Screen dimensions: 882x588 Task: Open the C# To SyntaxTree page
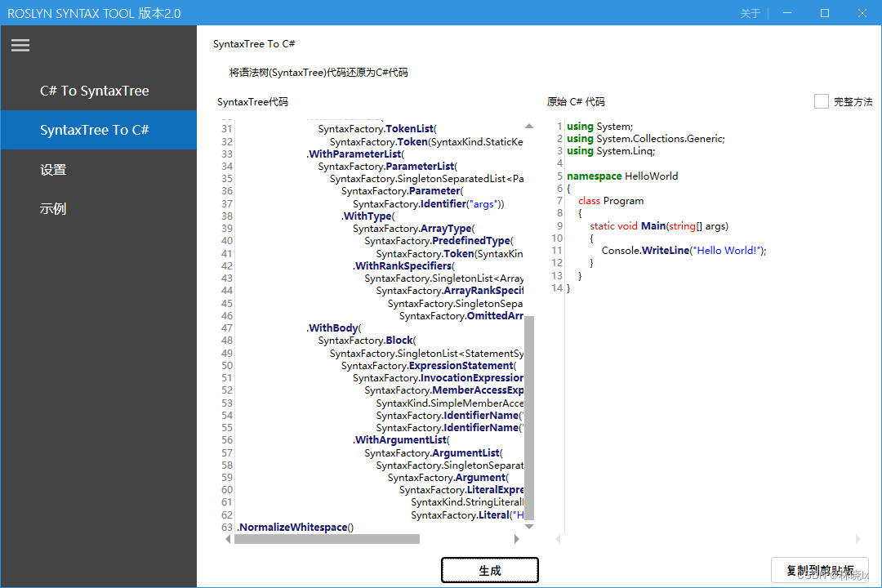pyautogui.click(x=99, y=91)
